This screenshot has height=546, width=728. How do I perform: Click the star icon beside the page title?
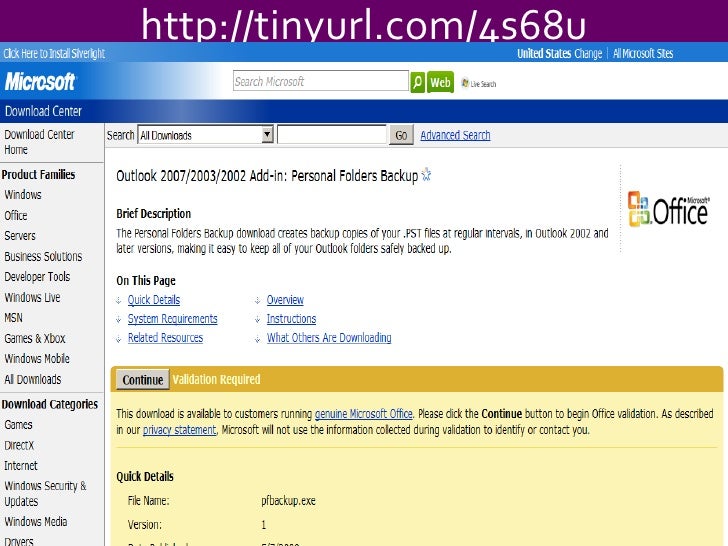pyautogui.click(x=426, y=175)
